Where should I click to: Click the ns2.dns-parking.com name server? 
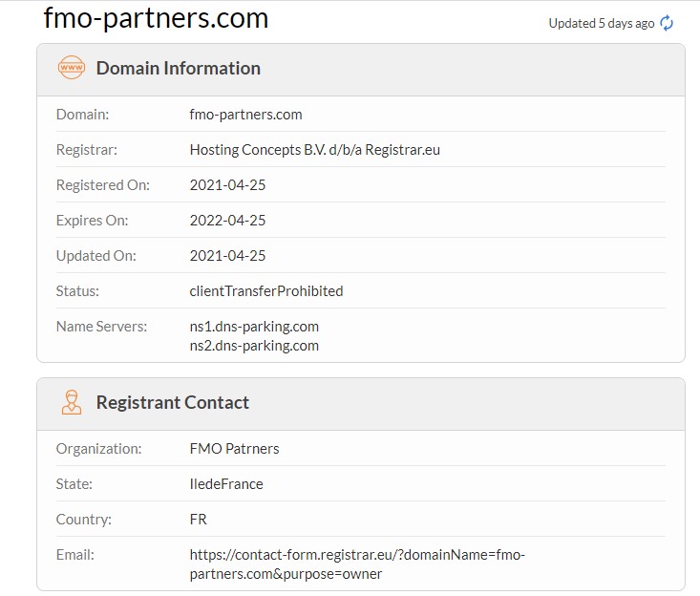(x=254, y=346)
